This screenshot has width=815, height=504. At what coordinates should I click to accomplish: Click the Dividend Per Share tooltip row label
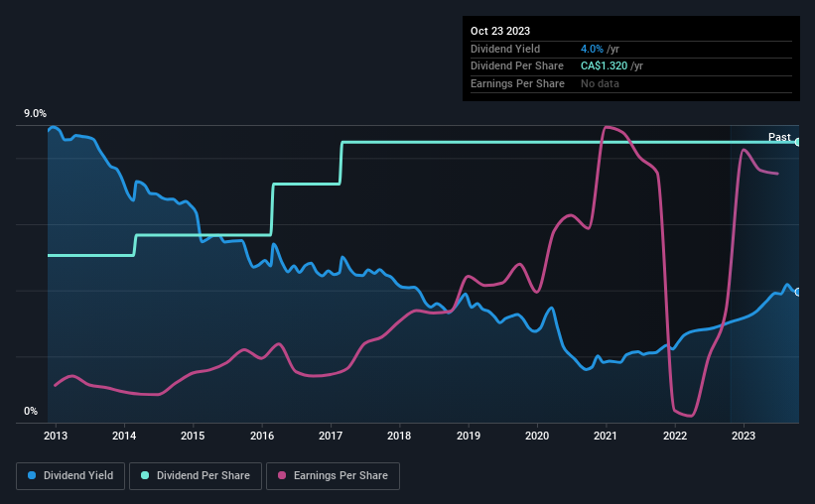[516, 66]
